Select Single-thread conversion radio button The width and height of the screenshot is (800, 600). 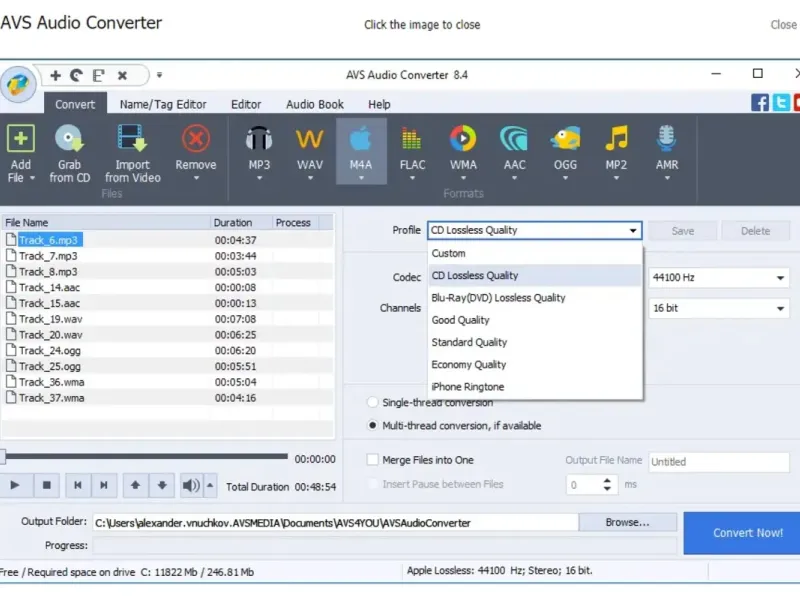coord(373,402)
